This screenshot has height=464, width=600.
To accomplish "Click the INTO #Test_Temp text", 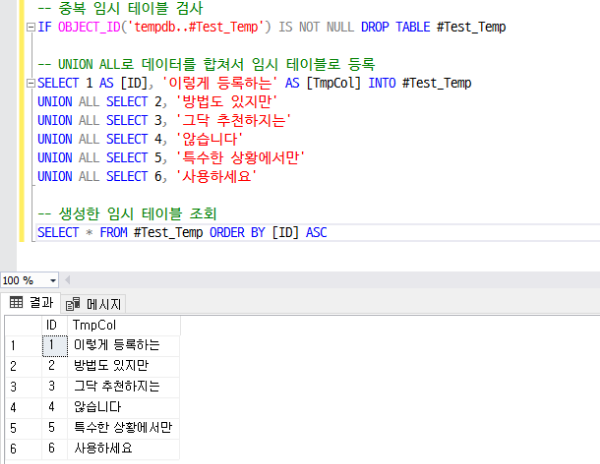I will 420,83.
